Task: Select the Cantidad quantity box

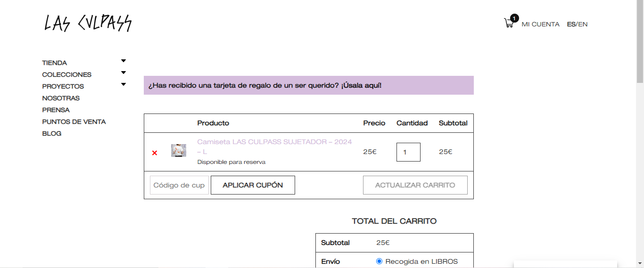Action: point(408,152)
